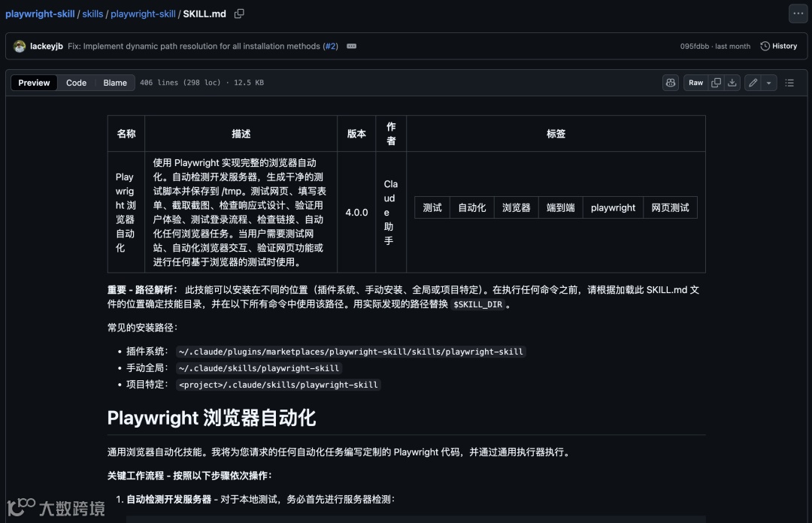The height and width of the screenshot is (523, 812).
Task: Click the 测试 tag cell
Action: (432, 207)
